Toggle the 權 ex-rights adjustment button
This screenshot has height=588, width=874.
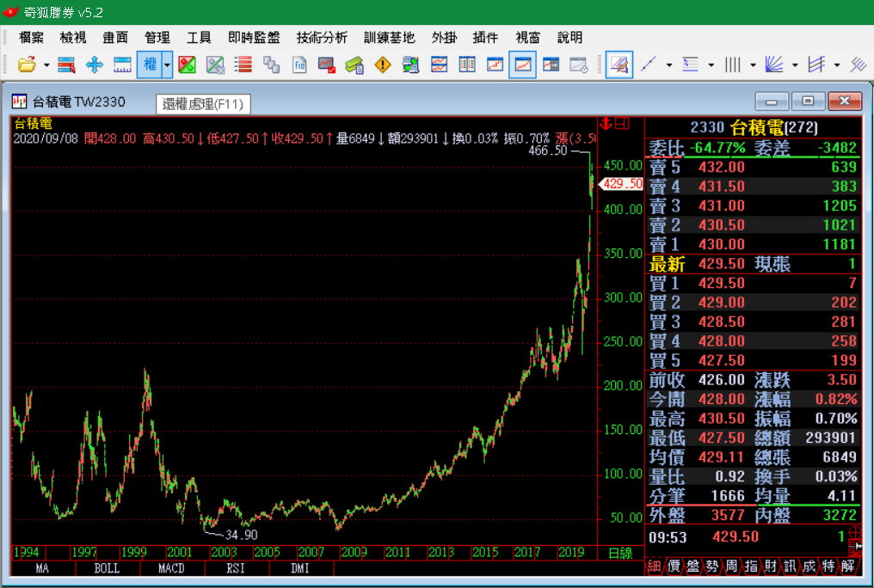pyautogui.click(x=150, y=64)
